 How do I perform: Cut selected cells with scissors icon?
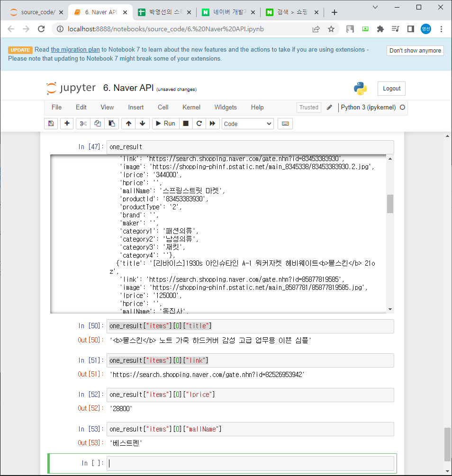[x=83, y=124]
